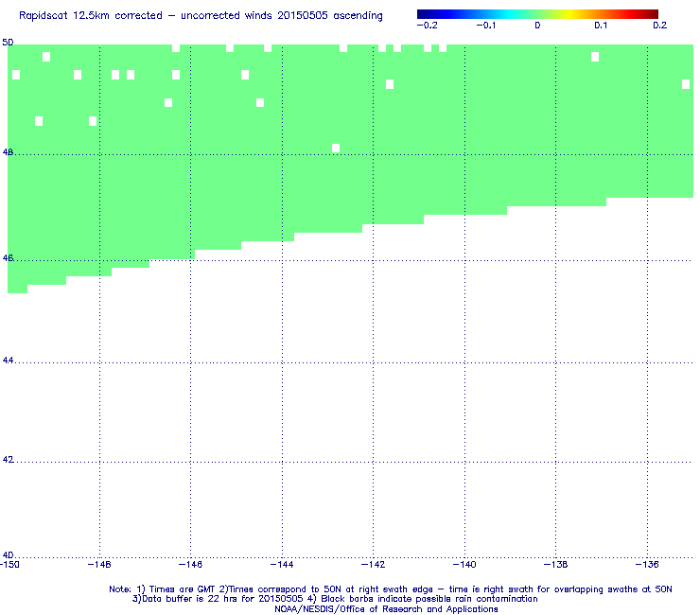This screenshot has height=615, width=700.
Task: Click the latitude label '40'
Action: 8,555
